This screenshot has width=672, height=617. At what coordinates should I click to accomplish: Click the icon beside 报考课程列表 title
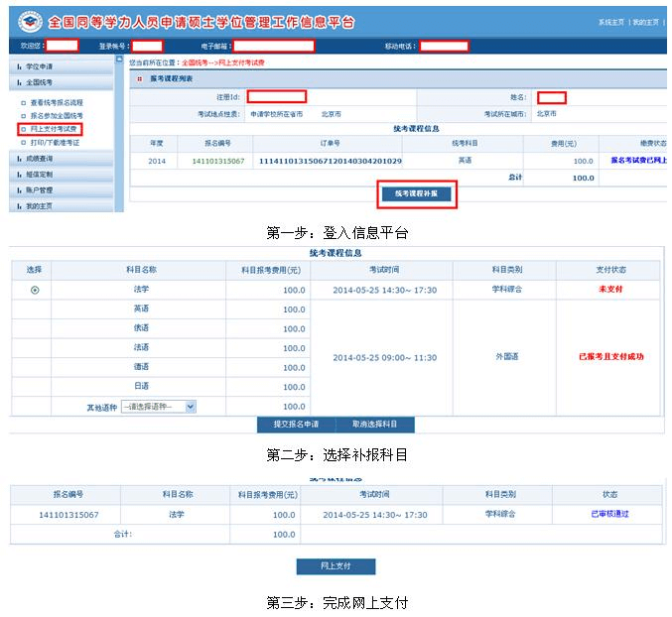click(x=140, y=78)
